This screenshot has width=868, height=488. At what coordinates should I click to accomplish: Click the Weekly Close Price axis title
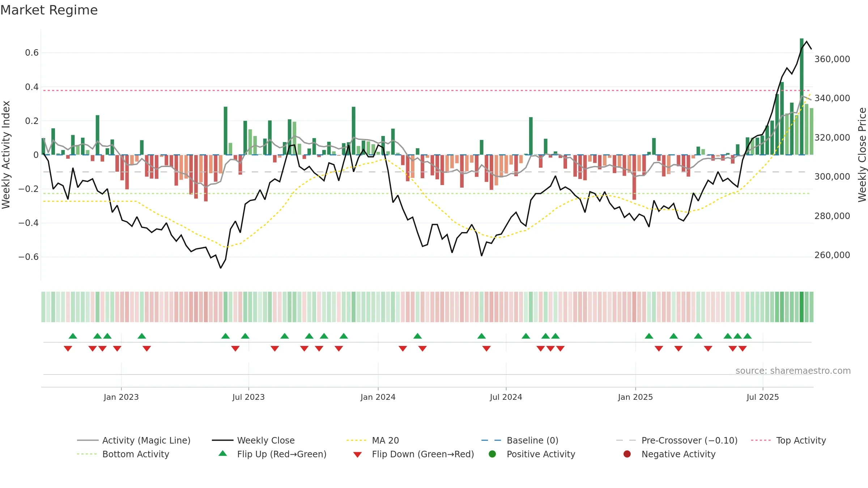[862, 155]
